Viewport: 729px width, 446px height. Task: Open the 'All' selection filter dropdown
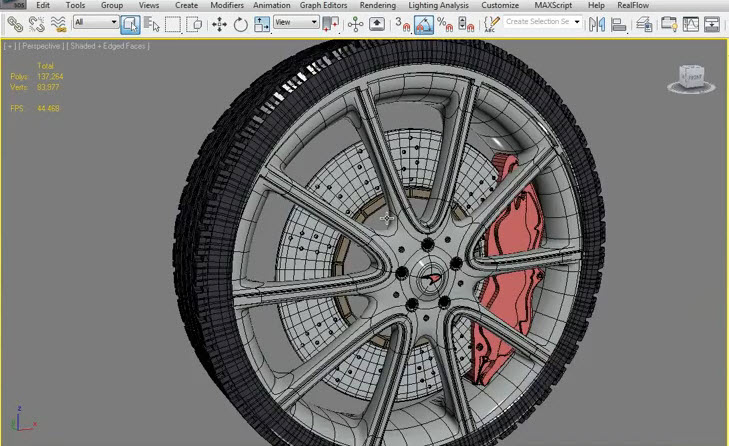click(x=96, y=22)
